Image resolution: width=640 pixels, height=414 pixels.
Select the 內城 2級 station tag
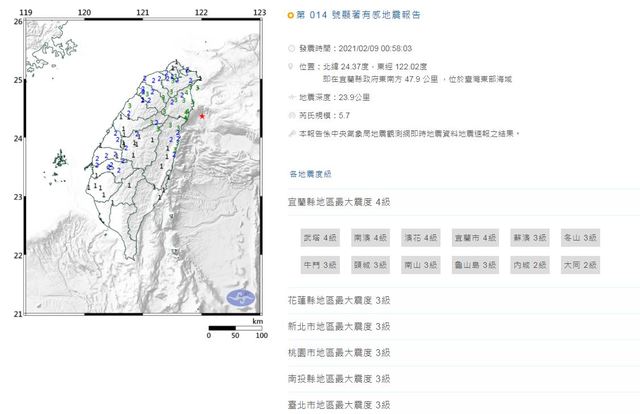pyautogui.click(x=530, y=265)
